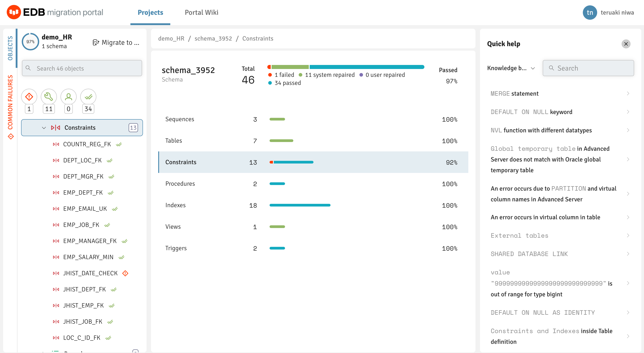Screen dimensions: 644x353
Task: Click the tn user avatar
Action: [x=590, y=13]
